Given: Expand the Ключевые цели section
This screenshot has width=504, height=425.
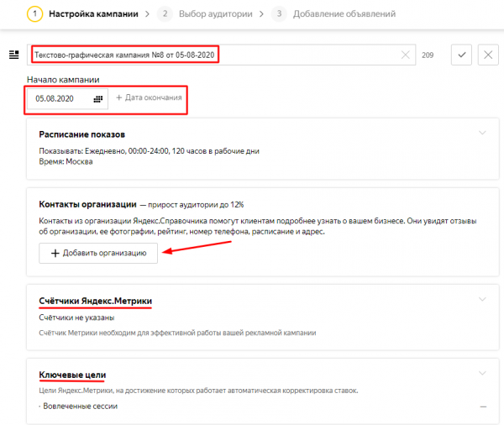Looking at the screenshot, I should click(482, 373).
